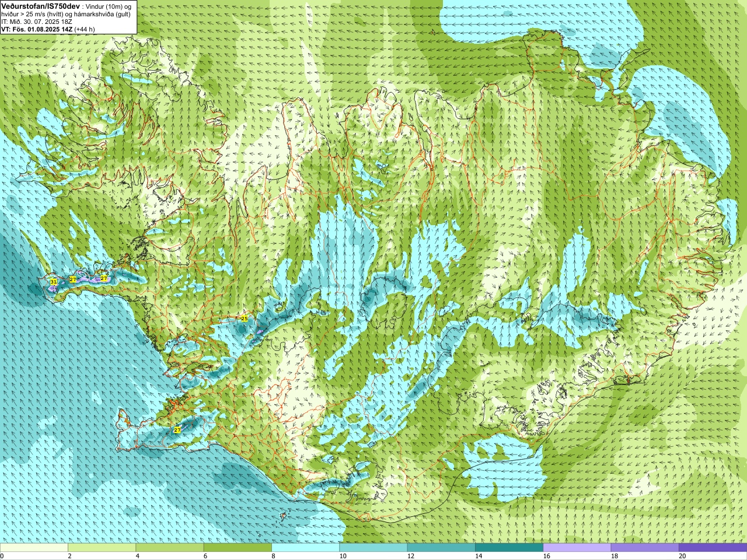Click the light yellow-green 2–4 m/s legend swatch

102,548
